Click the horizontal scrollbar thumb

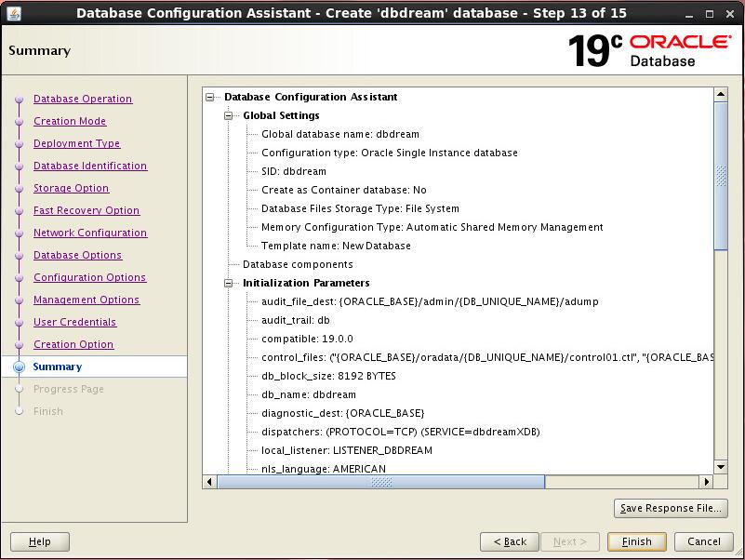381,482
